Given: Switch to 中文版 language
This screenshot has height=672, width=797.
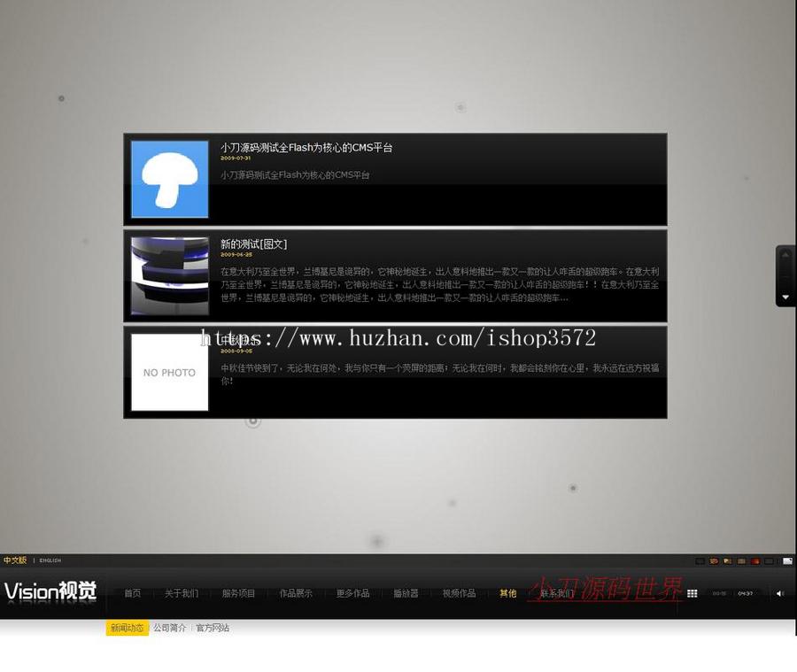Looking at the screenshot, I should tap(15, 560).
